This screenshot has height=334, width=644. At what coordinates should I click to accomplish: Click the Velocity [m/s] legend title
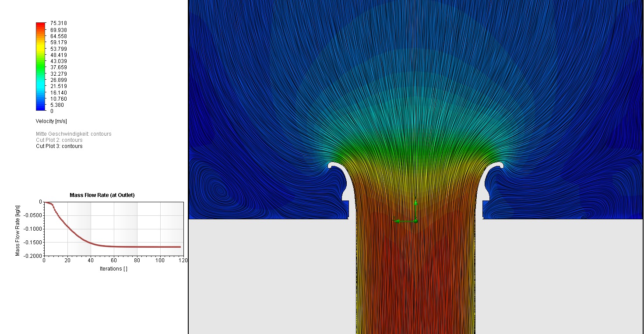click(51, 121)
